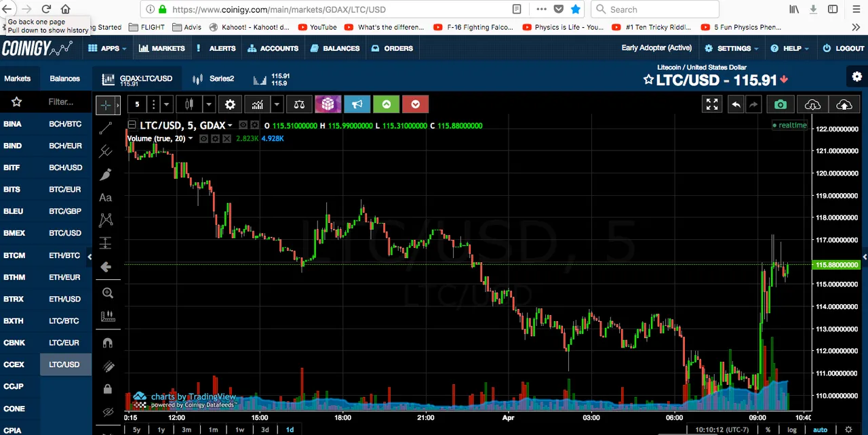Click the green buy up-arrow button

387,104
